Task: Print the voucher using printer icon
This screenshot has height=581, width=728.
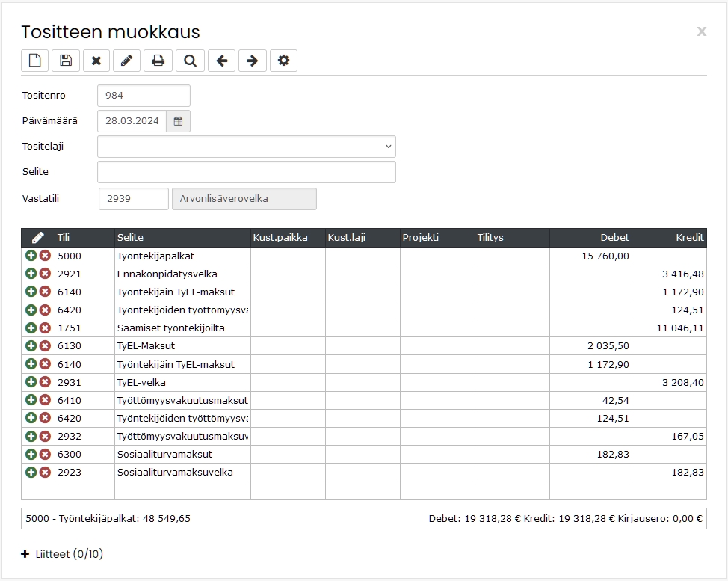Action: pyautogui.click(x=158, y=61)
